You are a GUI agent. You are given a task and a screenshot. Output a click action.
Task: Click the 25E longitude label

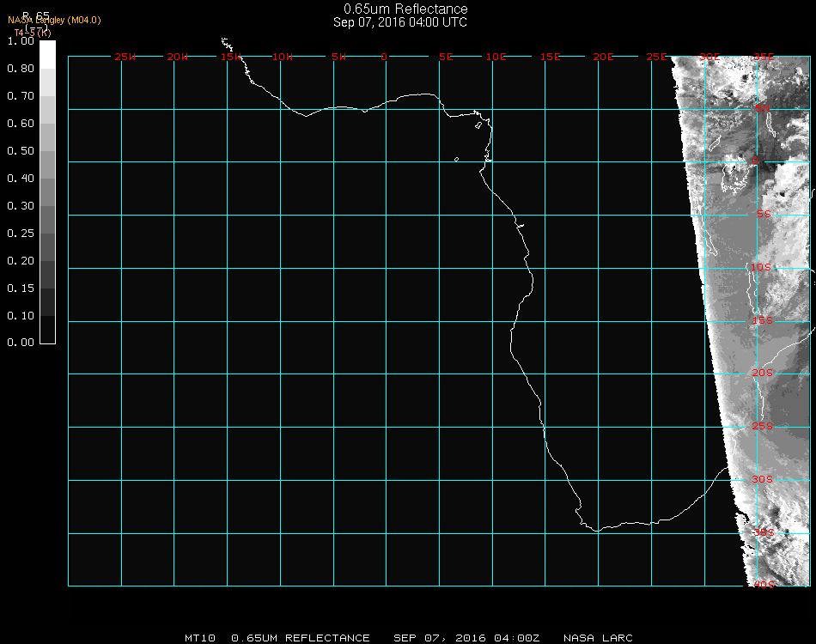(656, 57)
